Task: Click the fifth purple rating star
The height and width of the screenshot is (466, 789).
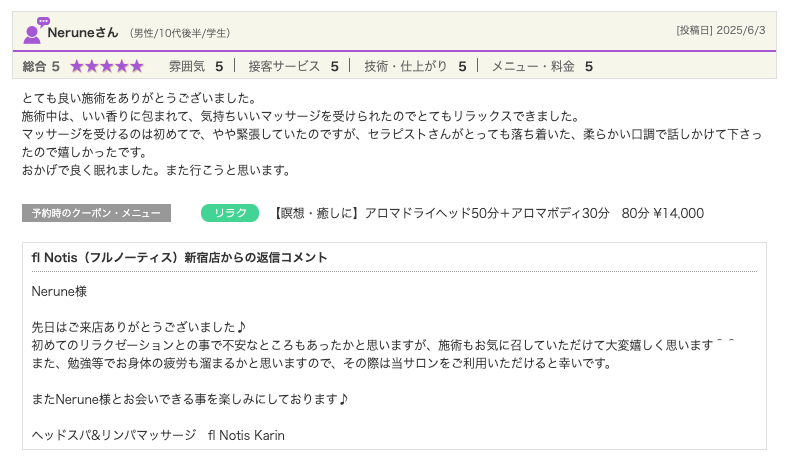Action: pyautogui.click(x=137, y=67)
